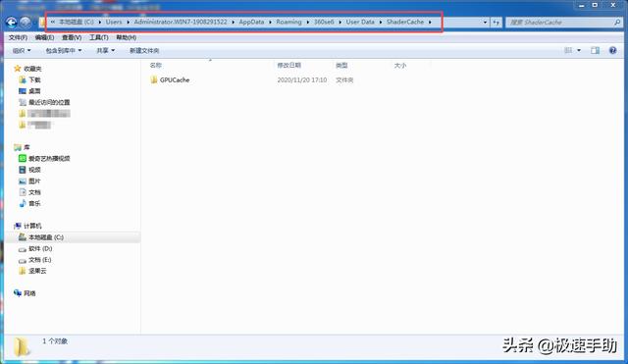Expand the breadcrumb arrow after 360se6
628x364 pixels.
coord(340,22)
